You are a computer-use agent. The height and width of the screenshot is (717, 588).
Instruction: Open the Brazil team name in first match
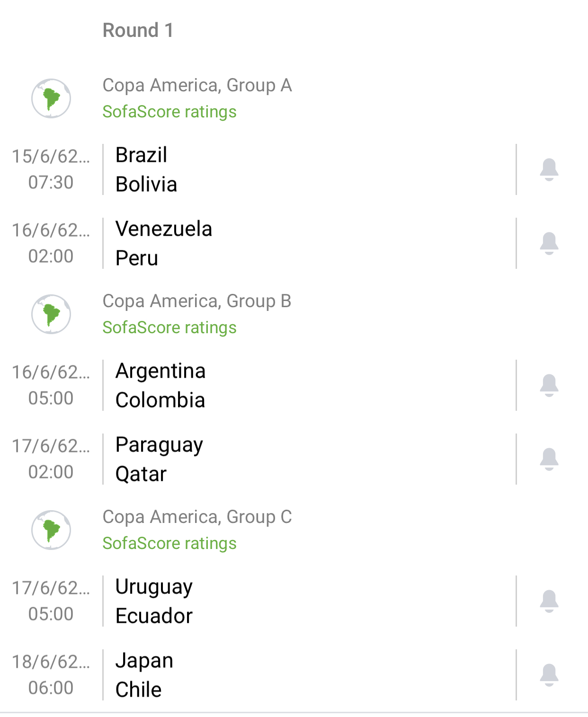142,155
